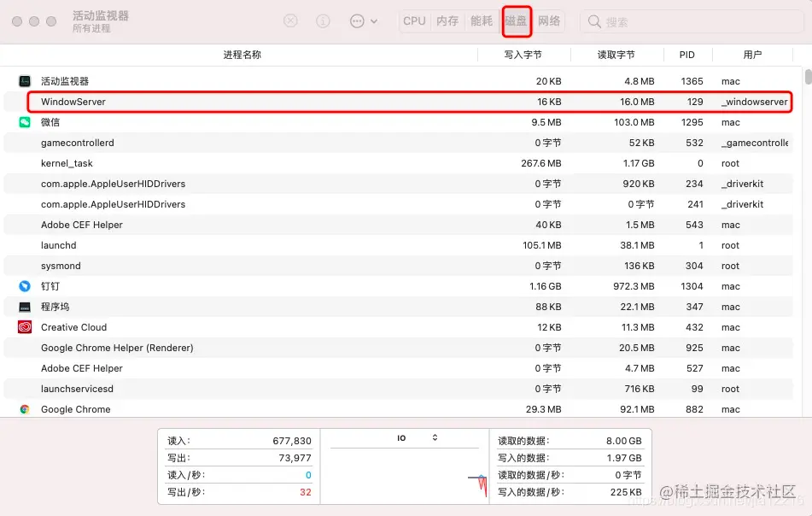812x516 pixels.
Task: Select the gamecontrollerd process row
Action: point(398,143)
